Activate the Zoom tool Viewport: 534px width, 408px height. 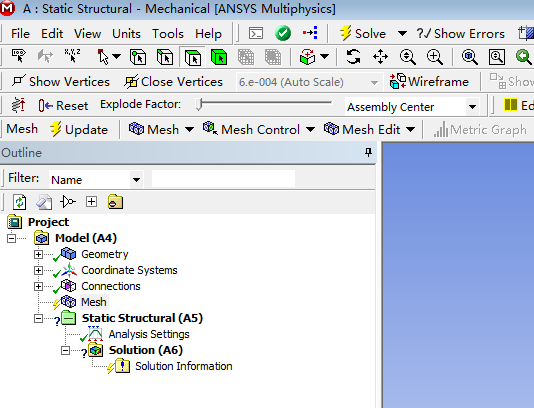pos(408,57)
